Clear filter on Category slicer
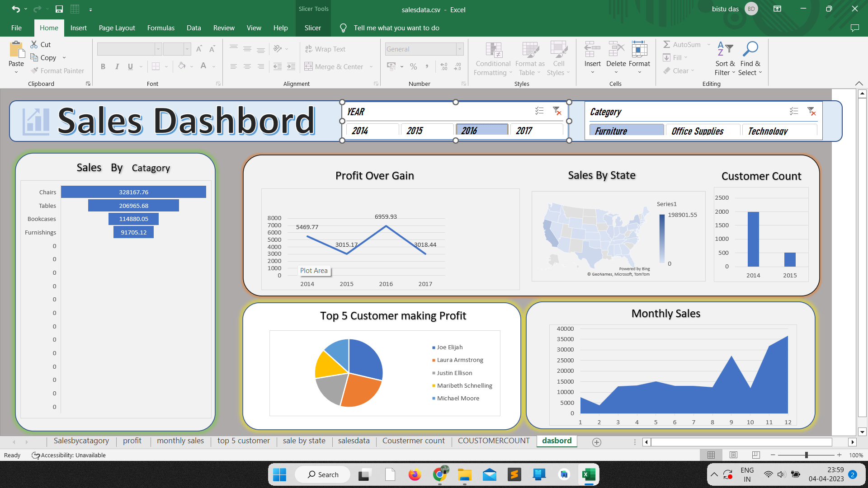This screenshot has width=868, height=488. (811, 111)
